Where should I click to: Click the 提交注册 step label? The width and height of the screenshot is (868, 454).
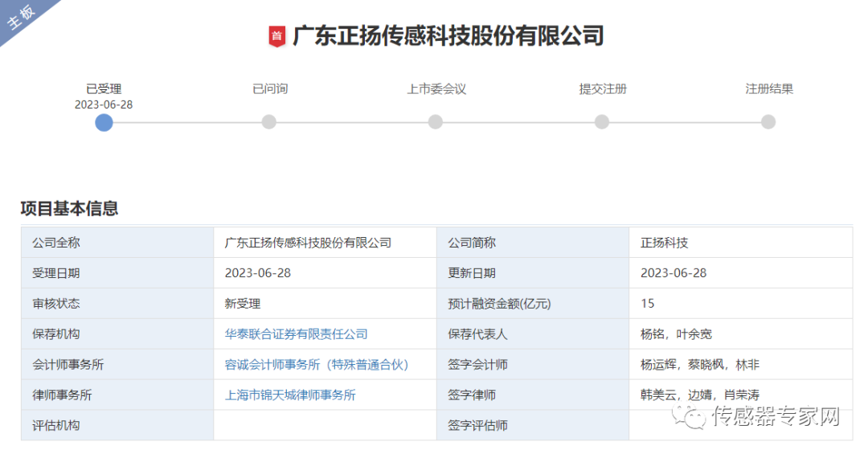tap(603, 88)
